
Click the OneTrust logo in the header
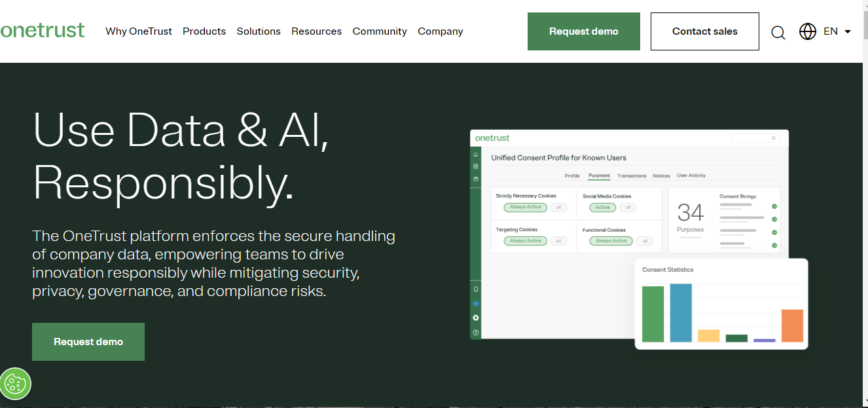43,30
